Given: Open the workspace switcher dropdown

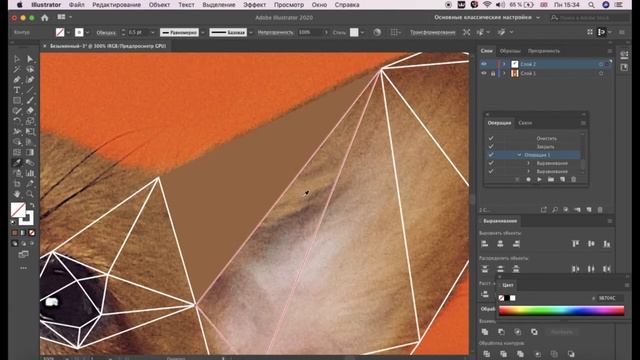Looking at the screenshot, I should pyautogui.click(x=487, y=18).
